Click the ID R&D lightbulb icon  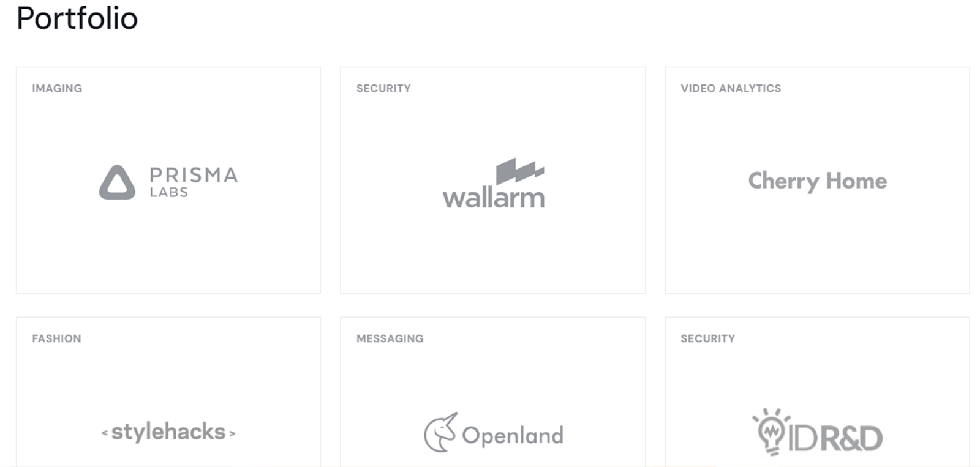pyautogui.click(x=771, y=432)
